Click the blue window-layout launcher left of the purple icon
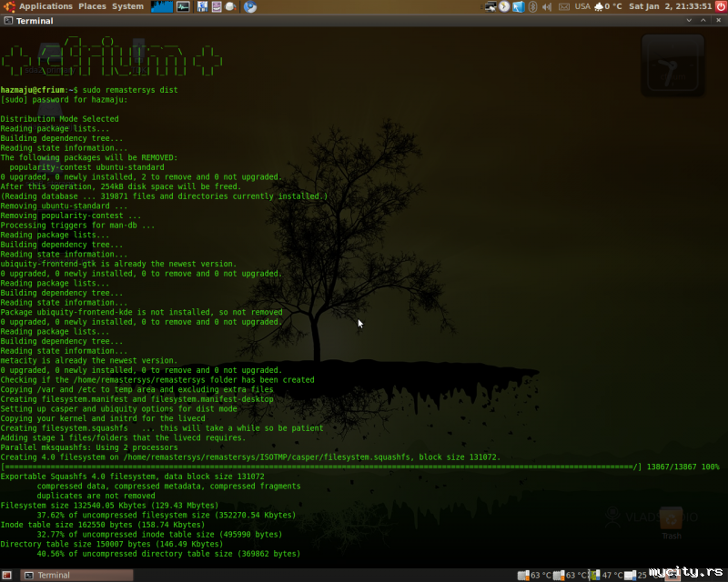 [202, 6]
